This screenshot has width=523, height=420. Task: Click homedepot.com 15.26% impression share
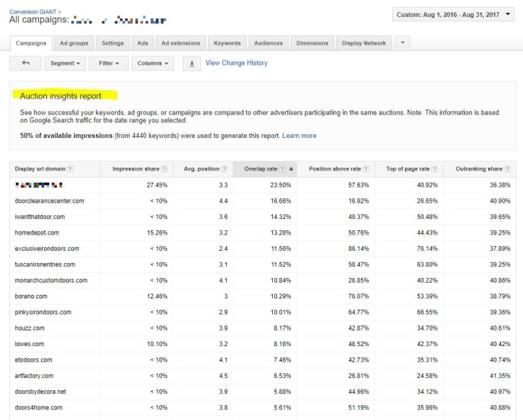157,233
